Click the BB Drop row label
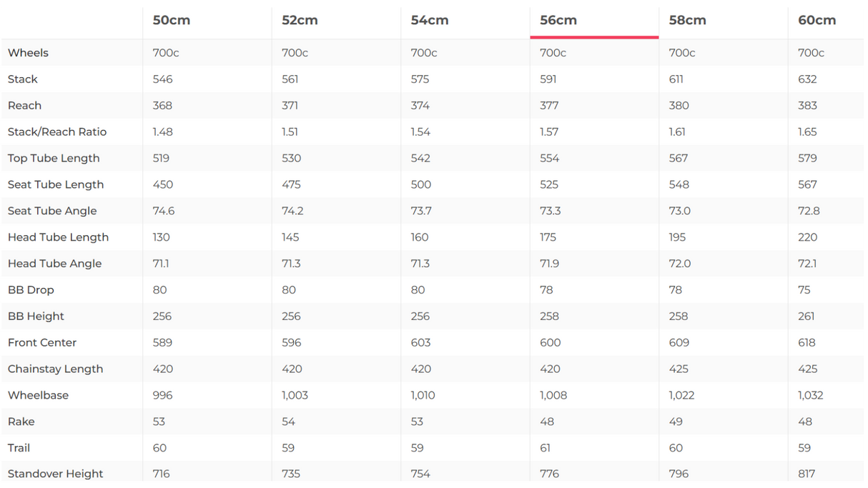 [x=31, y=290]
